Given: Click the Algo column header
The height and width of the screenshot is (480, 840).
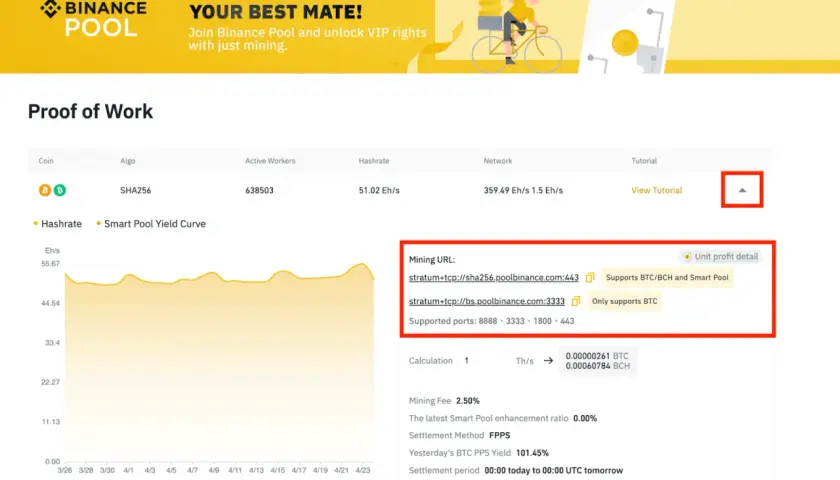Looking at the screenshot, I should 128,161.
